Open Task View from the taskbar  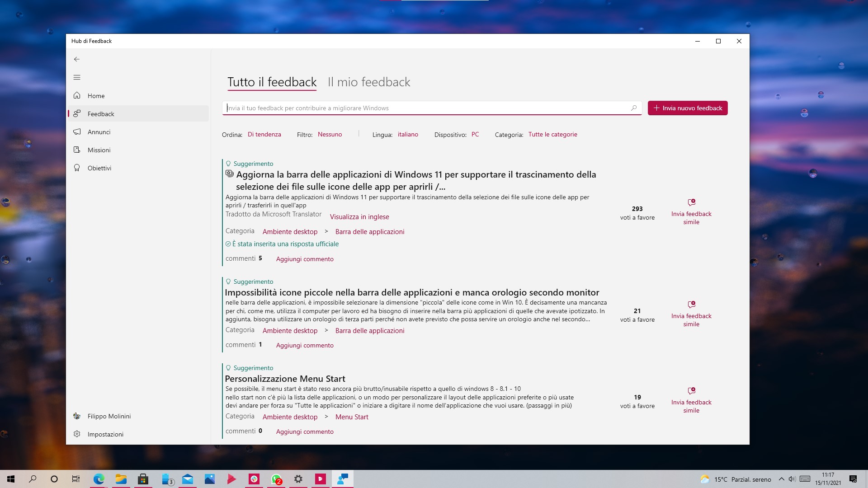76,479
